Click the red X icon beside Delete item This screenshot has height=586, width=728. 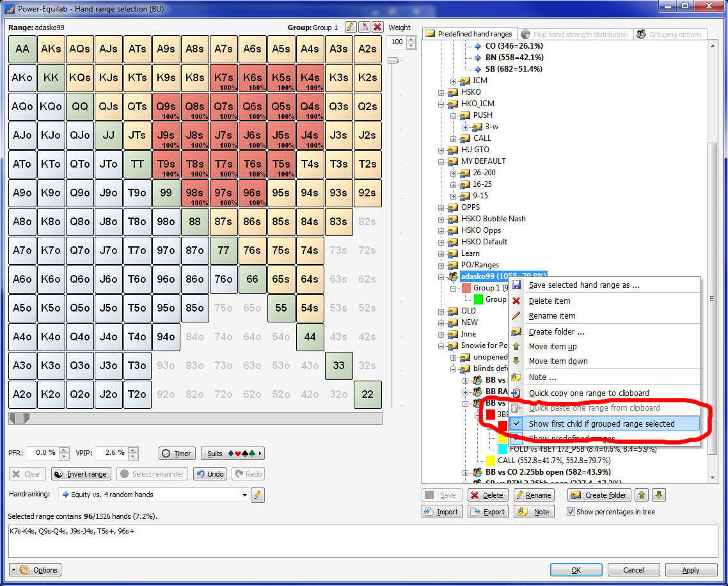point(516,301)
